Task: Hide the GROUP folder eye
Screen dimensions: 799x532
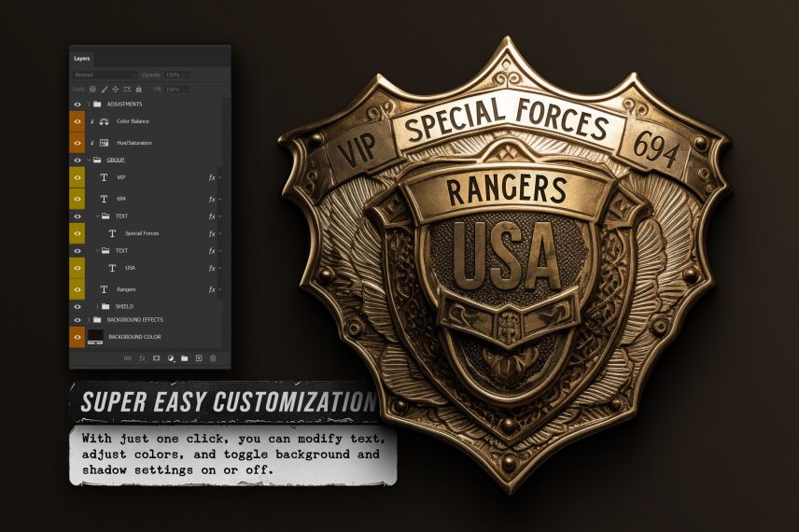Action: [77, 160]
